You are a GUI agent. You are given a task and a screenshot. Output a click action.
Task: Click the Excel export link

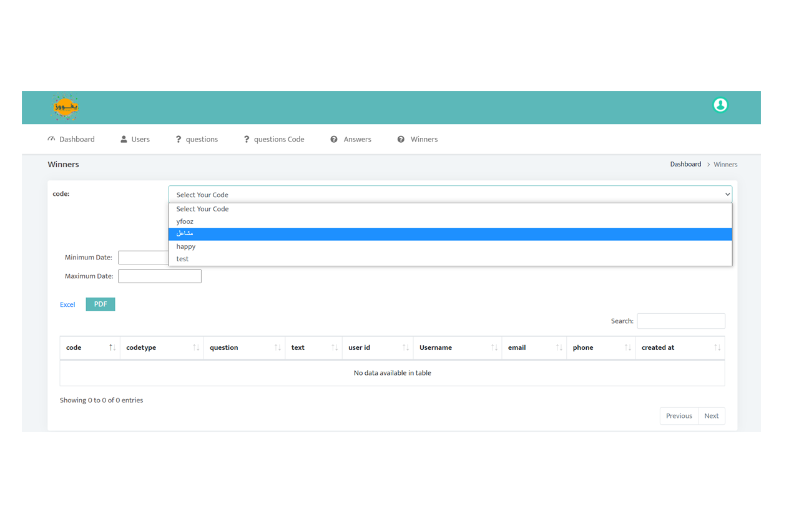click(67, 304)
